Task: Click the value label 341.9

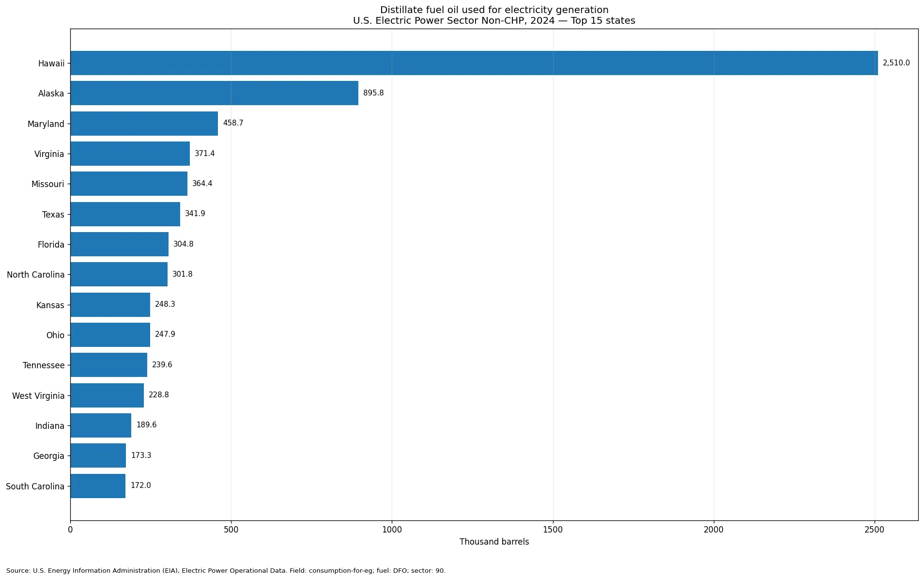Action: (195, 214)
